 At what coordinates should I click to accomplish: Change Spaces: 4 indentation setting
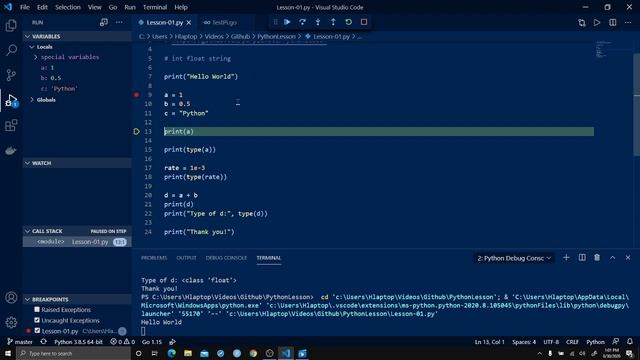pyautogui.click(x=524, y=342)
